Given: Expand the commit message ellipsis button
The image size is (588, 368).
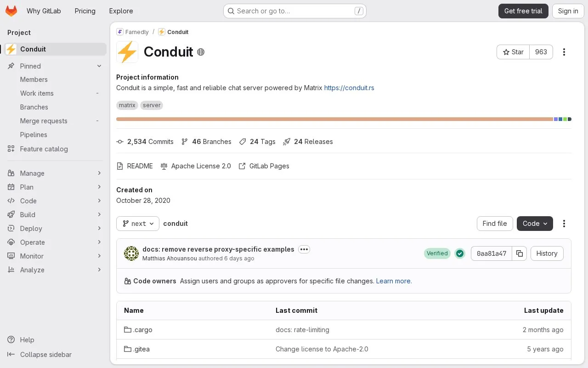Looking at the screenshot, I should click(304, 249).
